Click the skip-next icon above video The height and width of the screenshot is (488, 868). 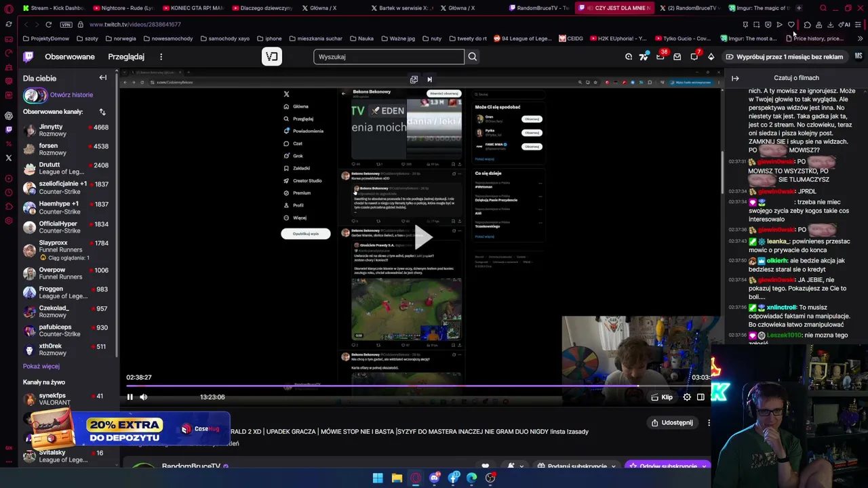pos(429,79)
